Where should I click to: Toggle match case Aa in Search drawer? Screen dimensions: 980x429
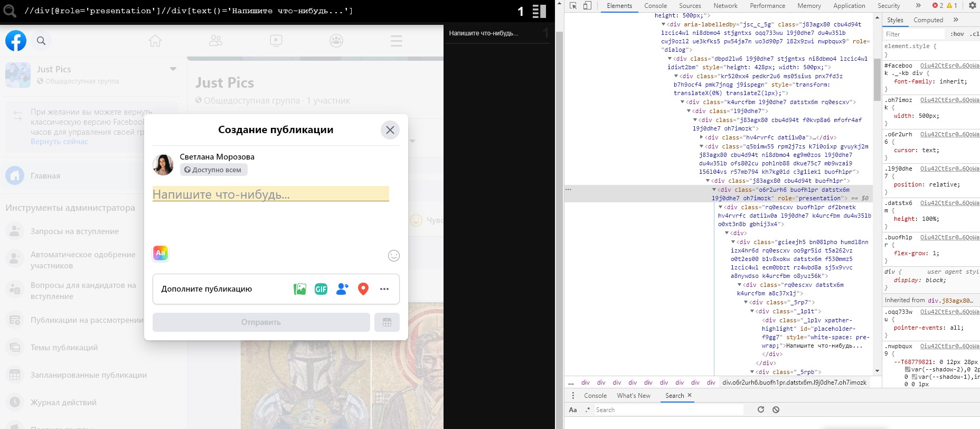pos(573,409)
